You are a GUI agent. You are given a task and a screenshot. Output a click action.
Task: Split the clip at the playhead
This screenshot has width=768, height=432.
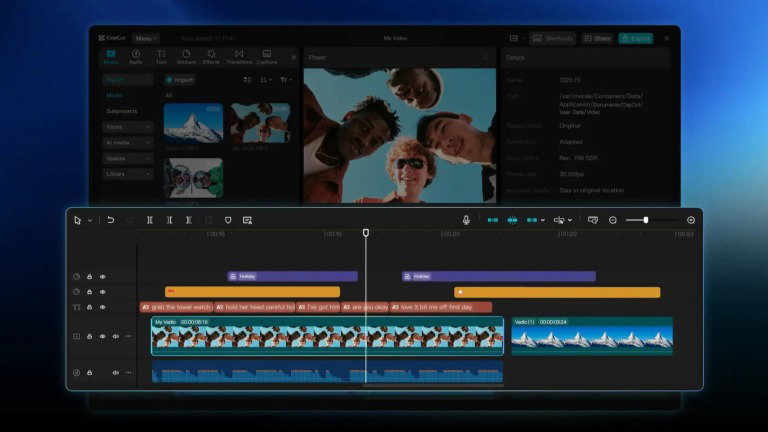click(150, 220)
